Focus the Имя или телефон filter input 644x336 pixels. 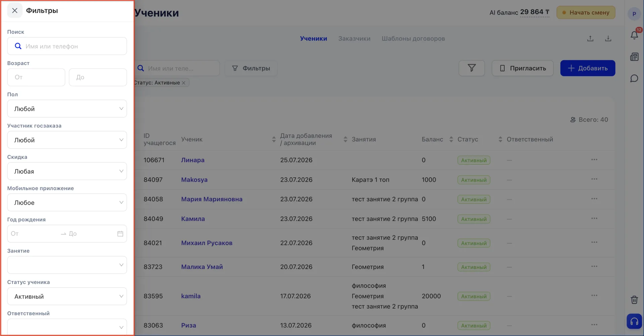coord(67,46)
